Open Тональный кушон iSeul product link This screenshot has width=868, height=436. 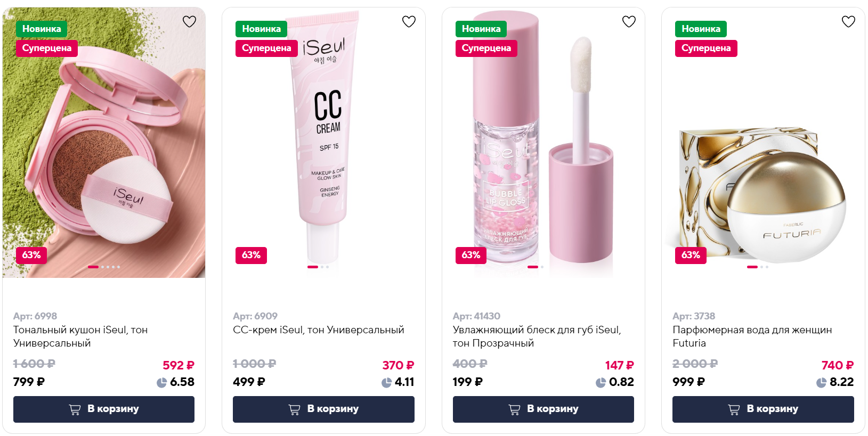coord(80,336)
